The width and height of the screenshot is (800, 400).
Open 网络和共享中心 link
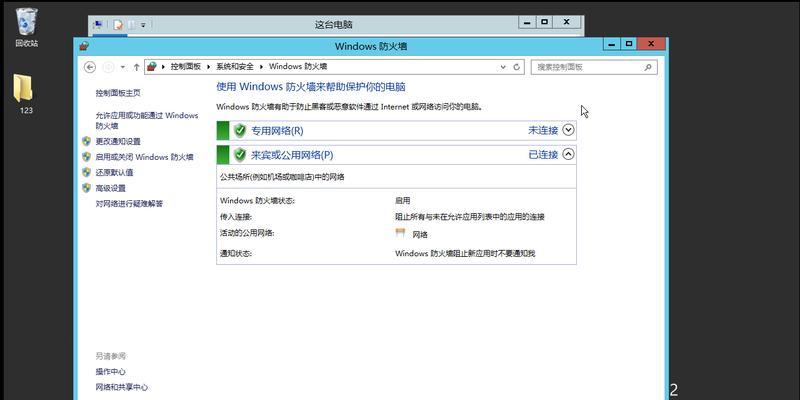pos(121,387)
